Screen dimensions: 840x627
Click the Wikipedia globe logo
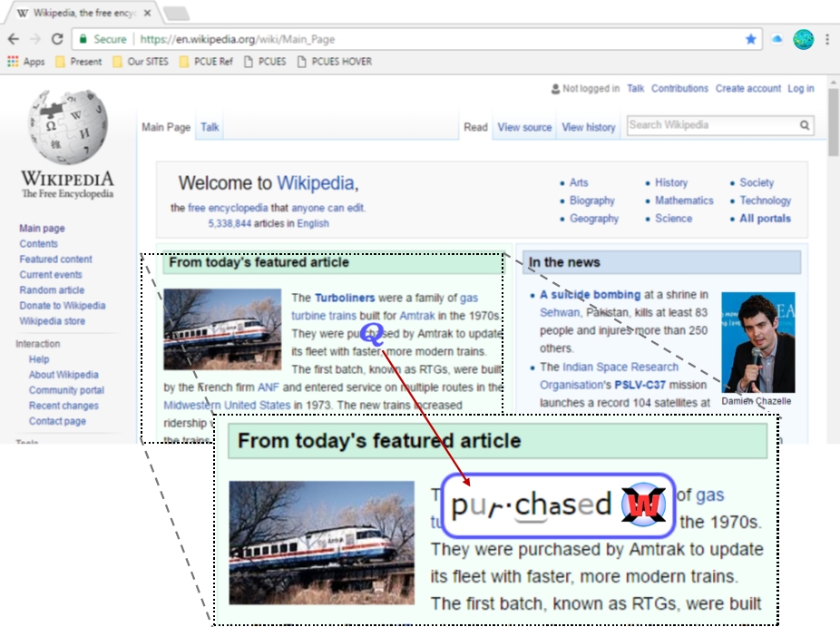pyautogui.click(x=67, y=127)
